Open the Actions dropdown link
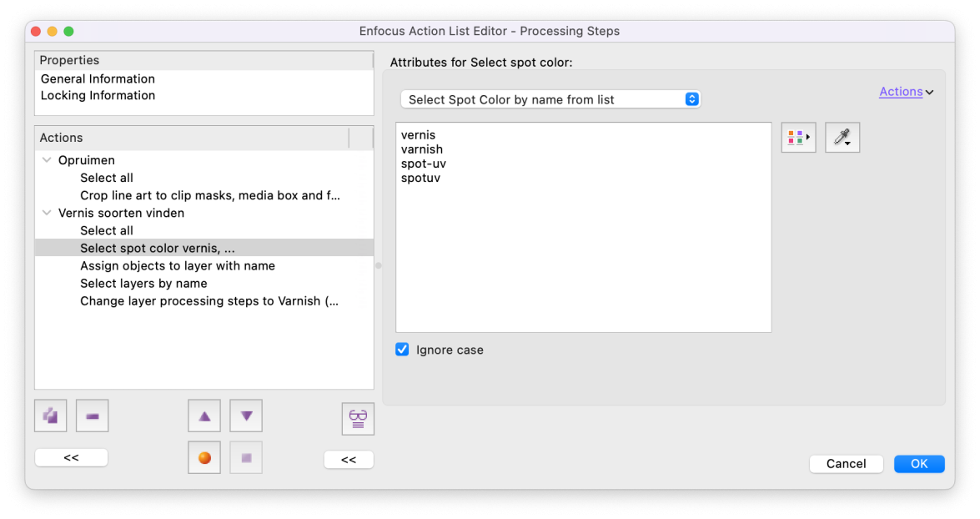Screen dimensions: 980x519 pyautogui.click(x=906, y=92)
